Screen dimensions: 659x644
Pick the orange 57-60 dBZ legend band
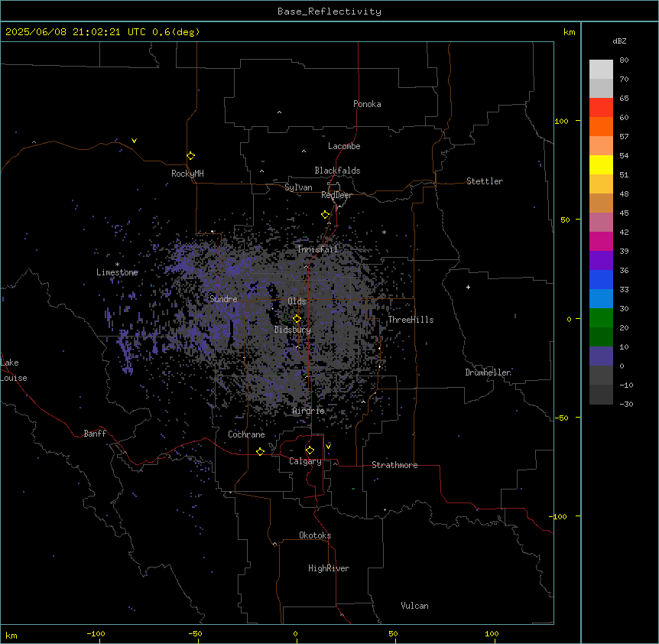[601, 126]
